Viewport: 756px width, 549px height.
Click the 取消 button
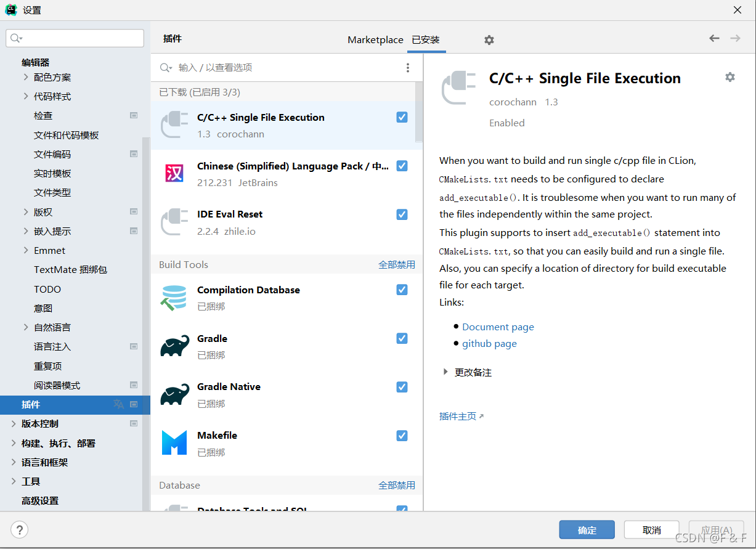coord(652,530)
